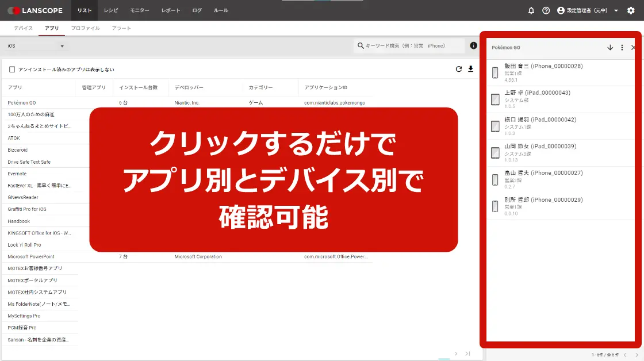Open the help question mark icon
Screen dimensions: 644x361
coord(546,11)
